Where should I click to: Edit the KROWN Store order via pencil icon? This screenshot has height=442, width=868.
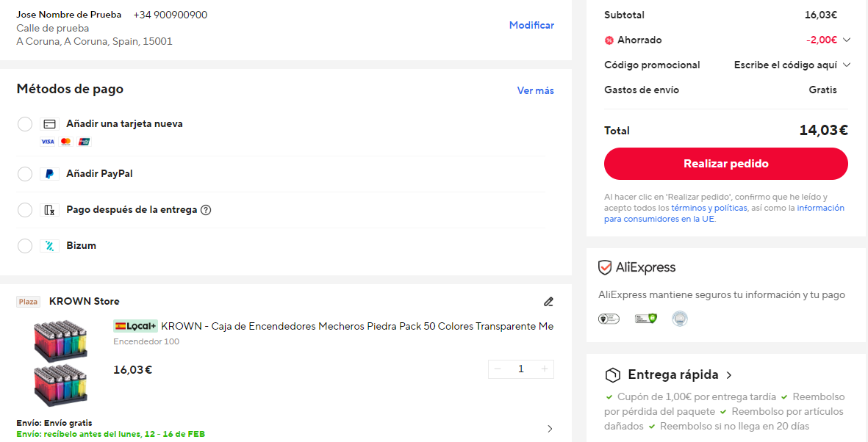pyautogui.click(x=548, y=301)
